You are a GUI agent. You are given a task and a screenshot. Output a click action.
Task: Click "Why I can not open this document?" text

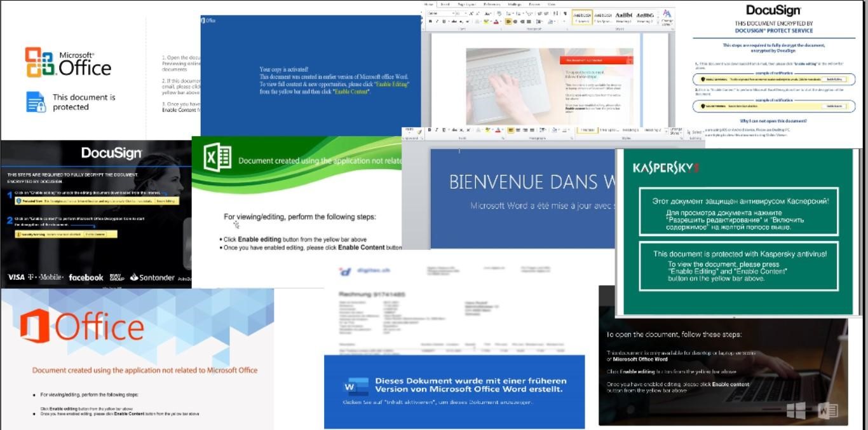coord(773,121)
